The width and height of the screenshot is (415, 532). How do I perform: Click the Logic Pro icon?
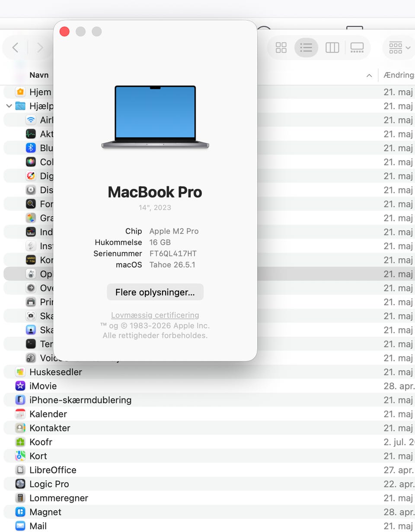20,484
